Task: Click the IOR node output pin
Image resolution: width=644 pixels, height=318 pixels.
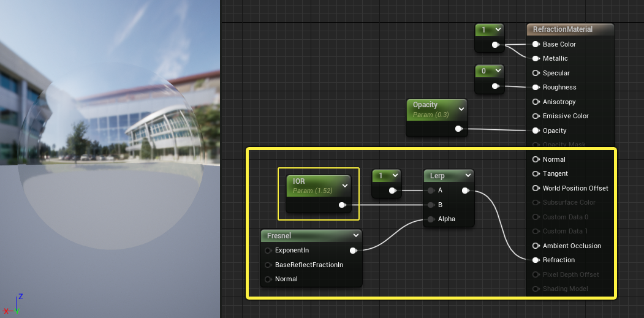Action: [342, 205]
